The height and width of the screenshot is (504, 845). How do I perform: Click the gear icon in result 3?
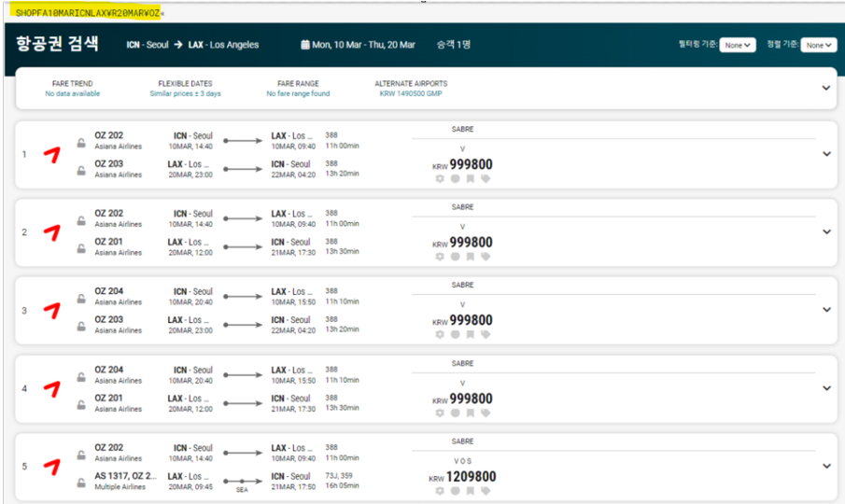(x=440, y=335)
